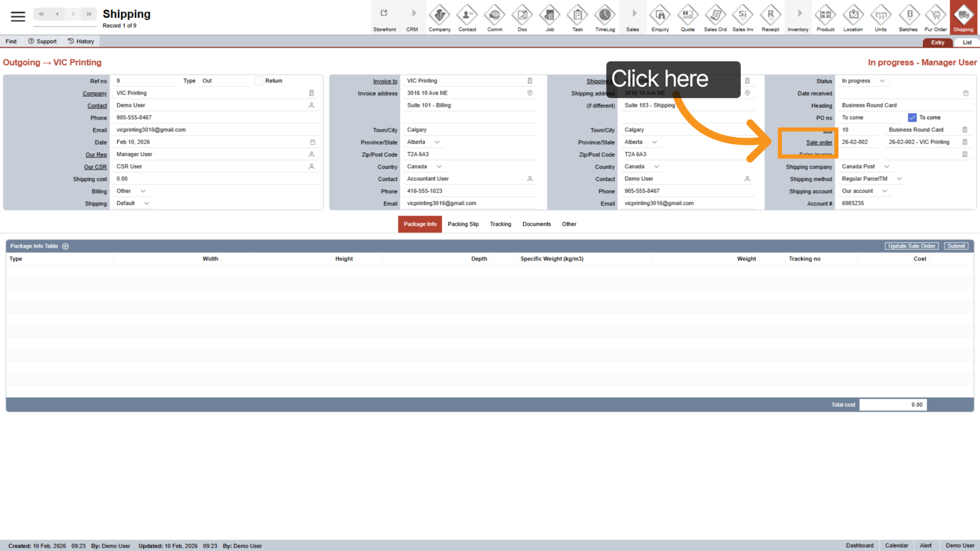Click the Date calendar picker icon
Image resolution: width=980 pixels, height=551 pixels.
[x=313, y=142]
